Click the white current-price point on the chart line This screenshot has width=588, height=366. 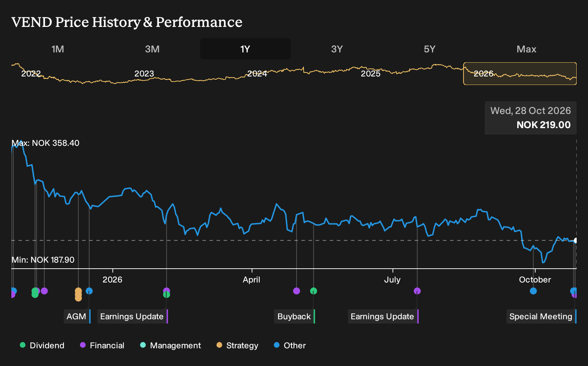coord(576,241)
